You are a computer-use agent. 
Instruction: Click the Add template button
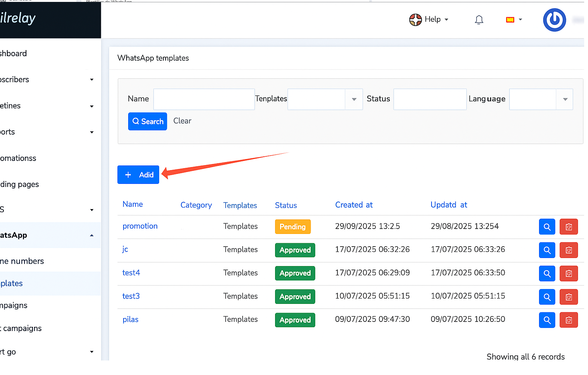138,175
